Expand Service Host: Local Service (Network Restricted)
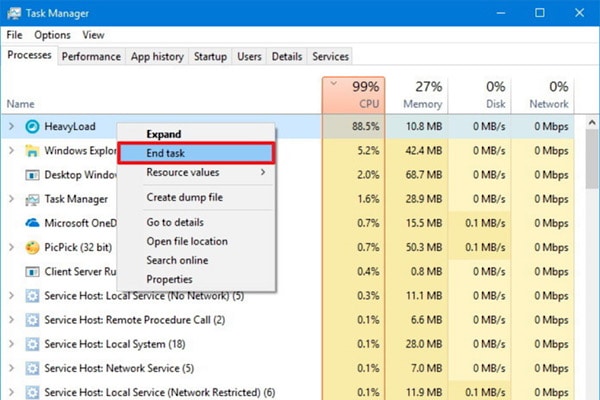This screenshot has height=400, width=600. point(11,392)
